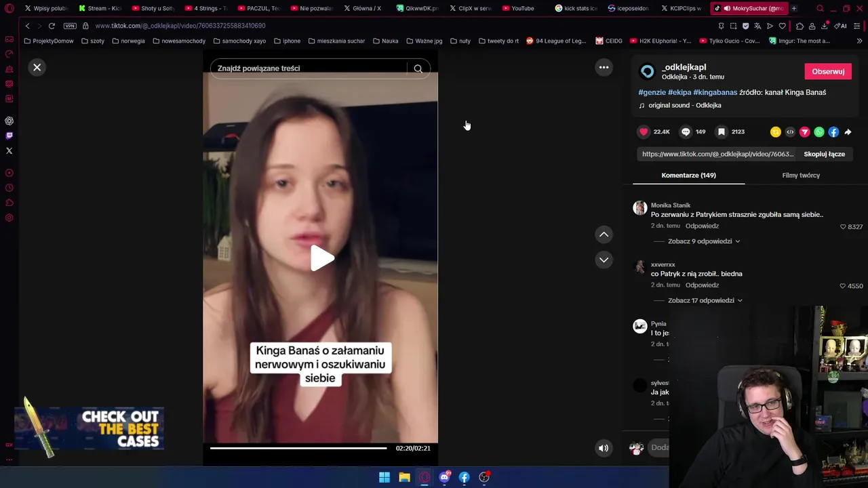This screenshot has height=488, width=868.
Task: Switch to Komentarze (149) tab
Action: (x=688, y=176)
